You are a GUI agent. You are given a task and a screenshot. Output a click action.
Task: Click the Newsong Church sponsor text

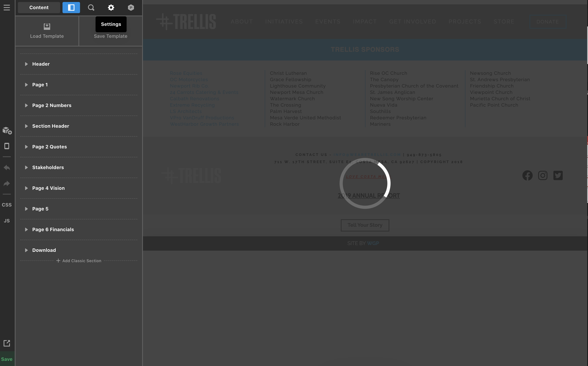coord(490,73)
